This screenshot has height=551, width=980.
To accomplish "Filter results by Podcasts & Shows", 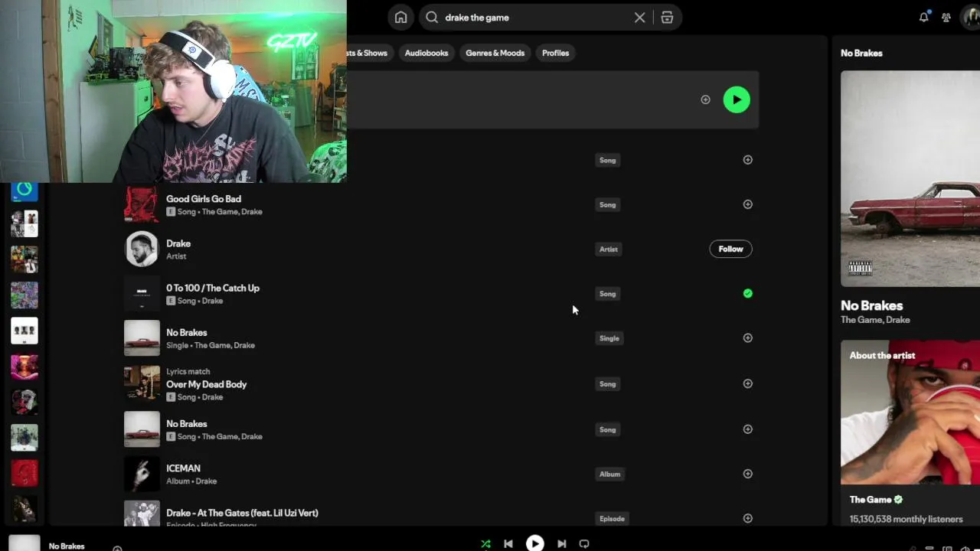I will [x=367, y=53].
